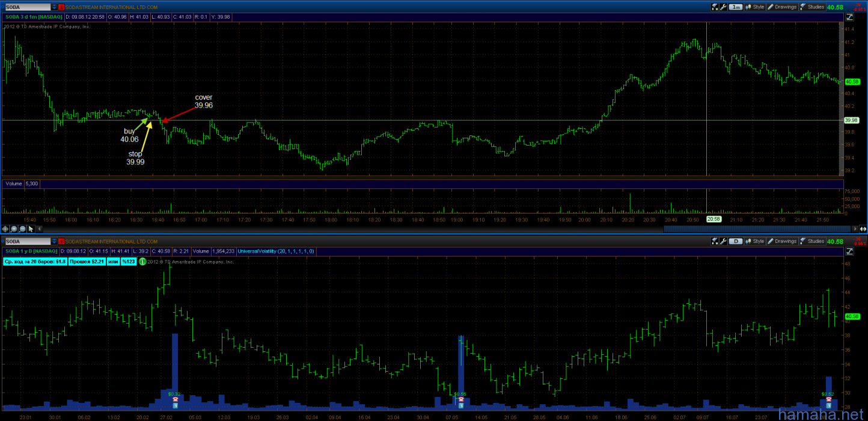Screen dimensions: 868x421
Task: Open symbol dropdown arrow in upper chart
Action: tap(55, 7)
